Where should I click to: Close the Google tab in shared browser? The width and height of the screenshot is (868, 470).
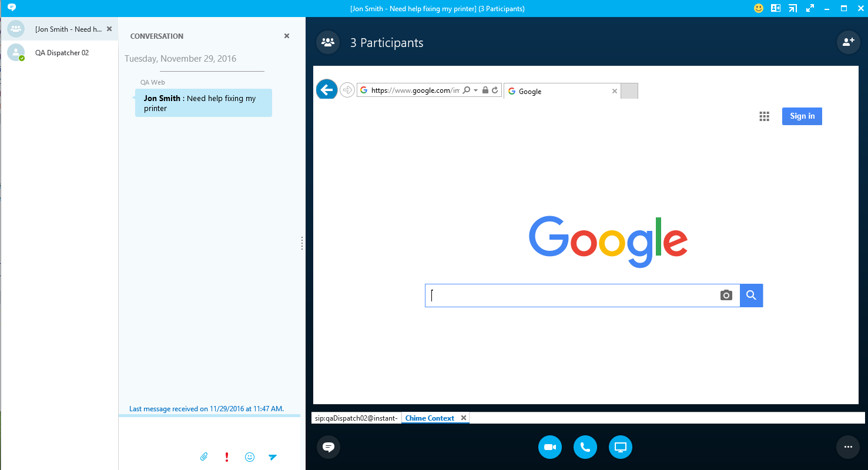tap(615, 91)
